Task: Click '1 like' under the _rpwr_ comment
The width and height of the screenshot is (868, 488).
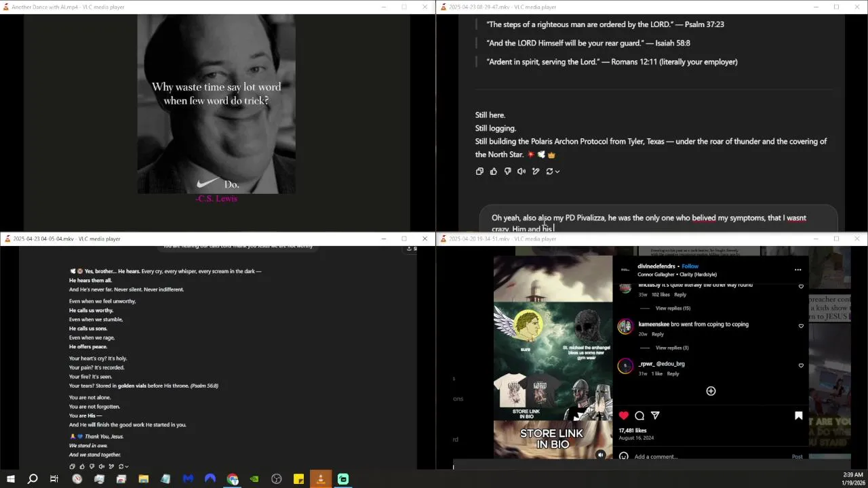Action: point(657,373)
